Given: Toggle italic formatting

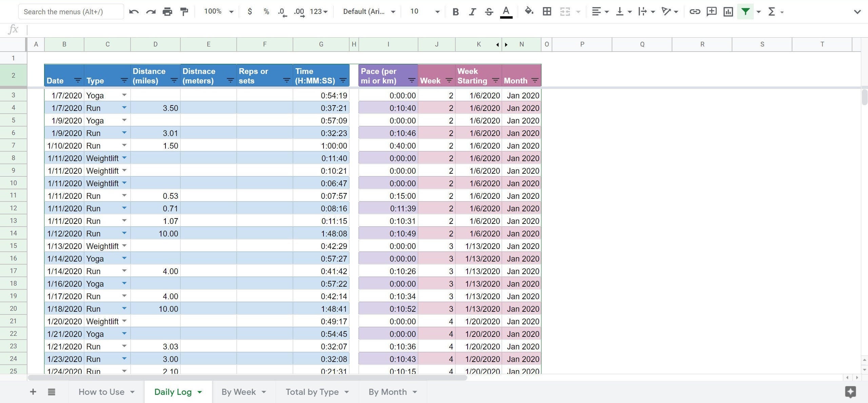Looking at the screenshot, I should coord(472,11).
